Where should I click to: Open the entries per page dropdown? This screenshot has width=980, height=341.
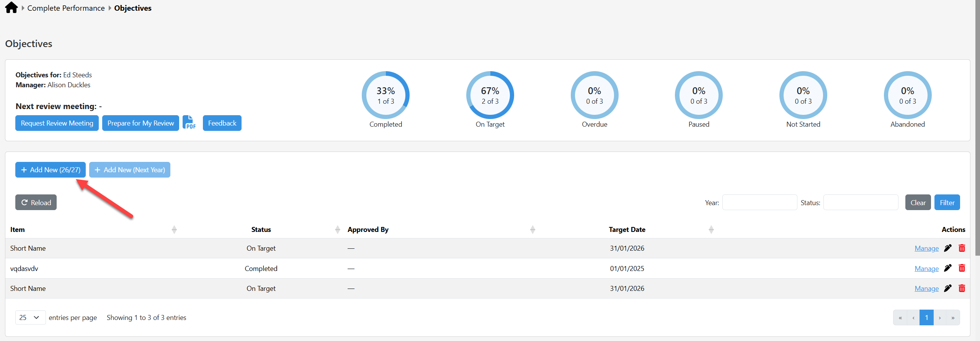point(30,317)
